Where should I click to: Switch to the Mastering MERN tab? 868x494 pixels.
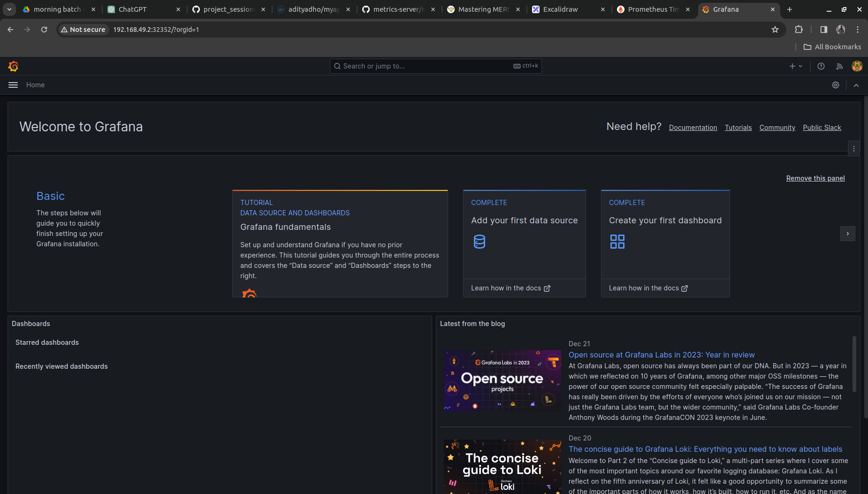point(483,9)
